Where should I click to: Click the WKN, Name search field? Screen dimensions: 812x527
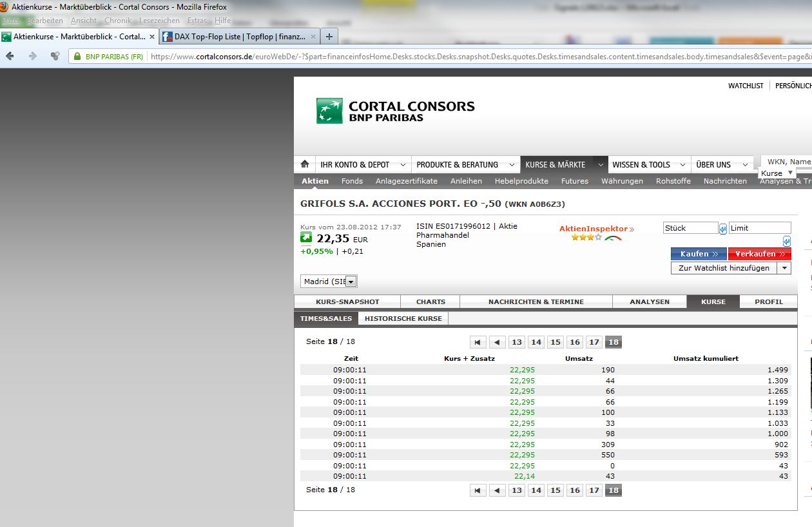[x=788, y=162]
